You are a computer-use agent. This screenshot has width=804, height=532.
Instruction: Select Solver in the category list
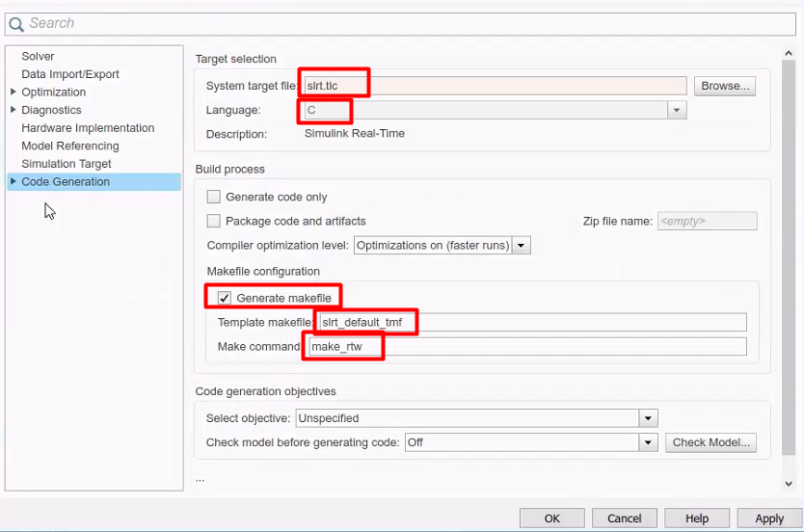click(38, 56)
